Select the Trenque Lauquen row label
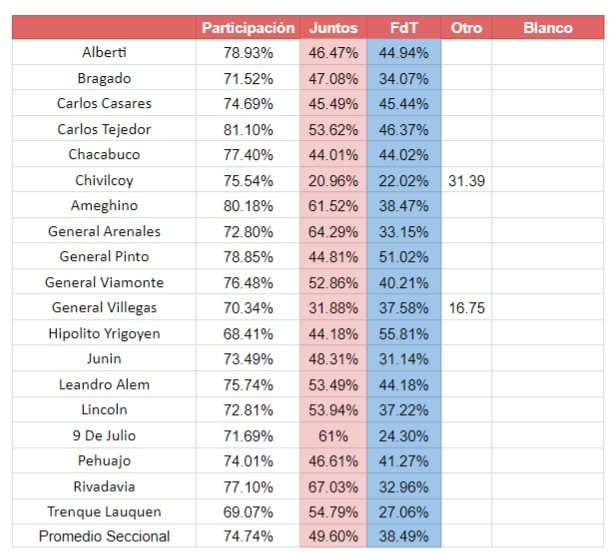Image resolution: width=616 pixels, height=557 pixels. [x=105, y=512]
